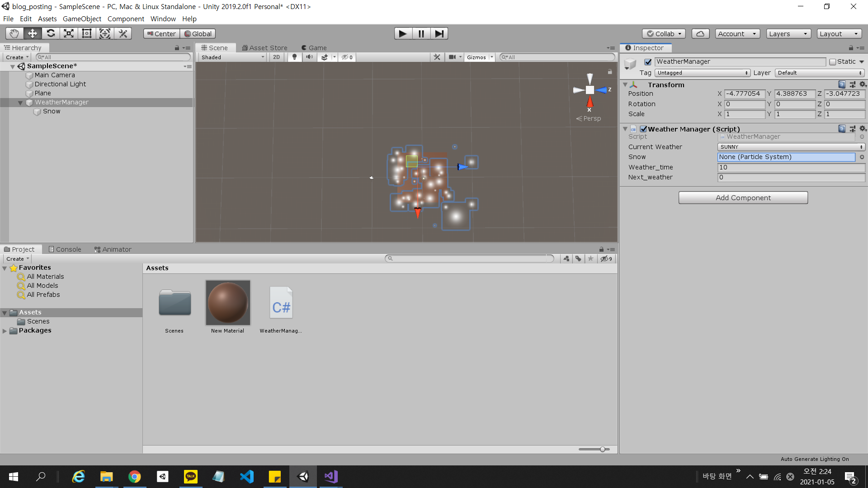Screen dimensions: 868x488
Task: Uncheck Weather Manager script enabled checkbox
Action: pos(643,129)
